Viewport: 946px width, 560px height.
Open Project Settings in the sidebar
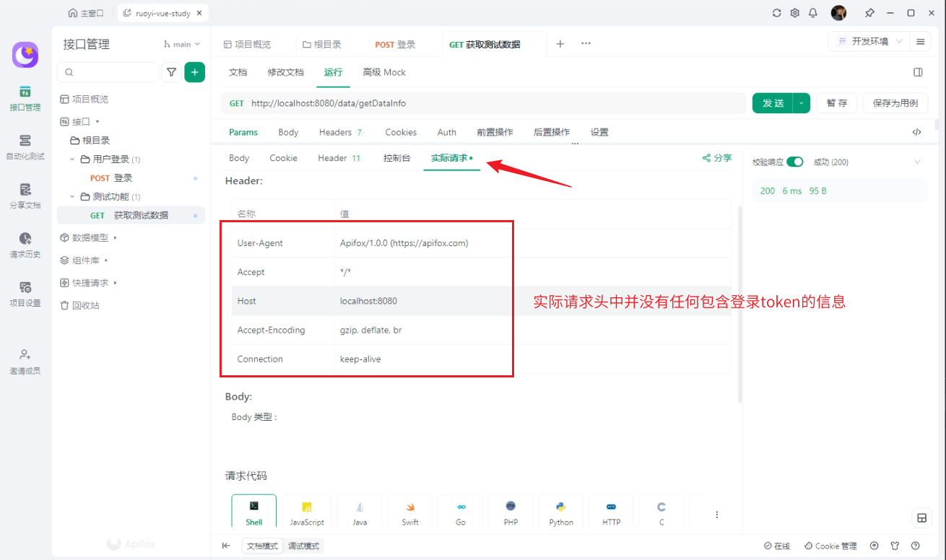[x=25, y=293]
